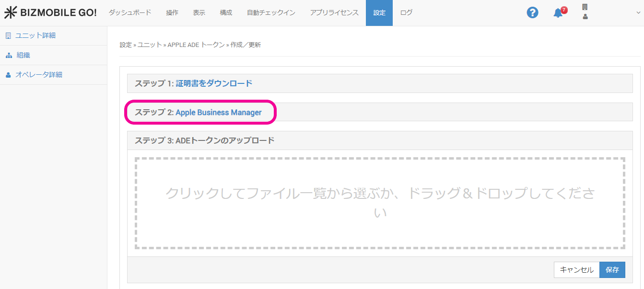644x289 pixels.
Task: Click the 証明書をダウンロード link
Action: pos(214,83)
